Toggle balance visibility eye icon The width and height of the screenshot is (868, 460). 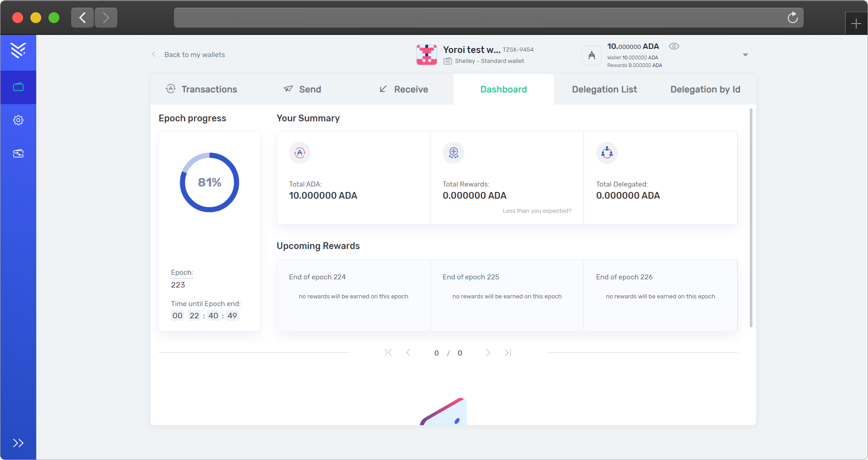coord(674,46)
